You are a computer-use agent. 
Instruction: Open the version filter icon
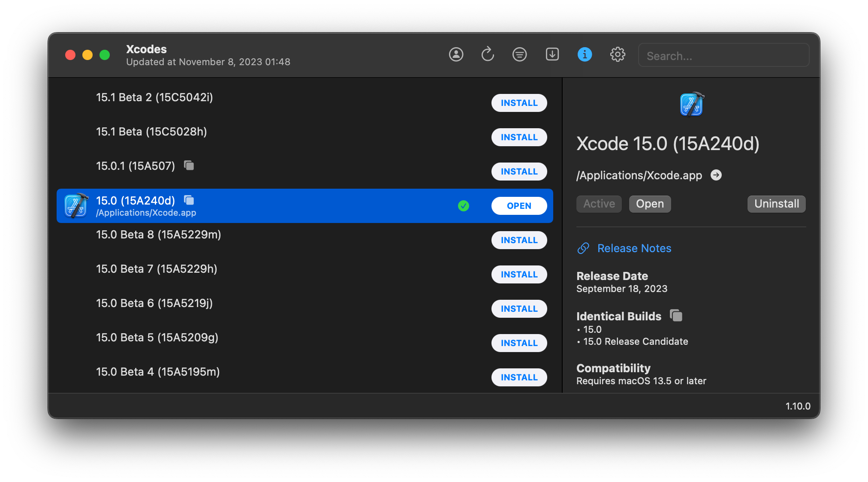tap(519, 54)
